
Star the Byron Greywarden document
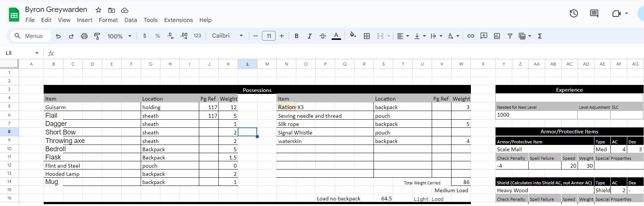[99, 10]
